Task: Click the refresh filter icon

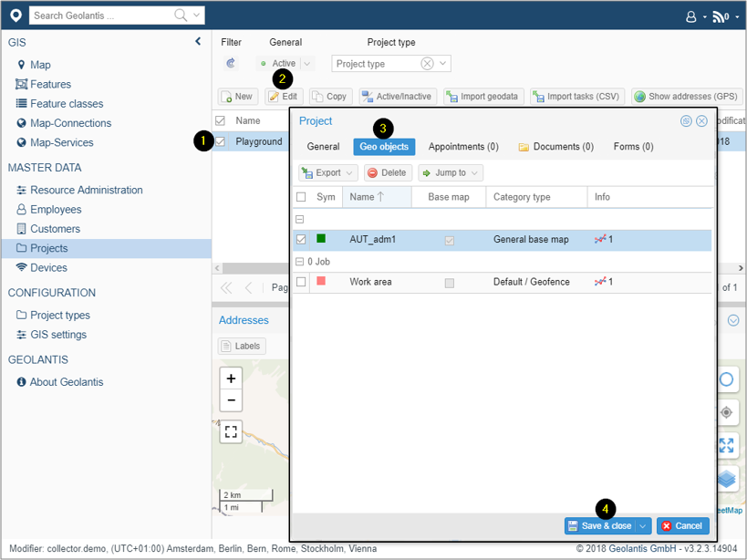Action: point(231,63)
